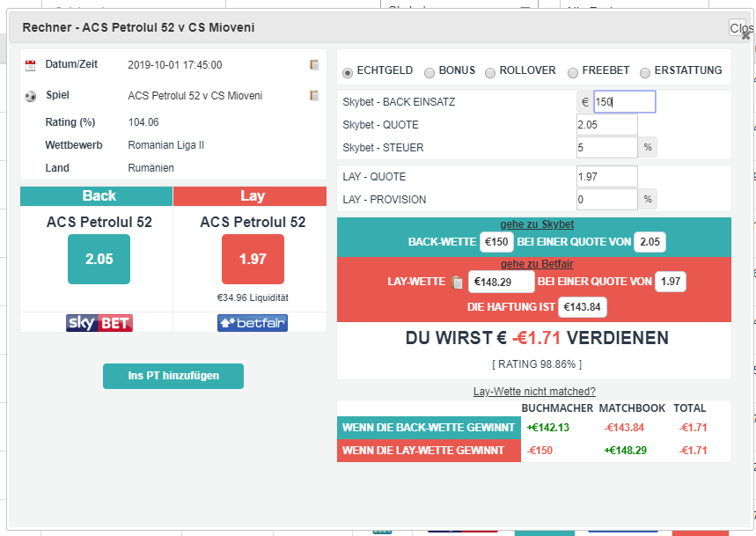Click the '-€150' Buchmacher cell
The width and height of the screenshot is (756, 536).
539,451
